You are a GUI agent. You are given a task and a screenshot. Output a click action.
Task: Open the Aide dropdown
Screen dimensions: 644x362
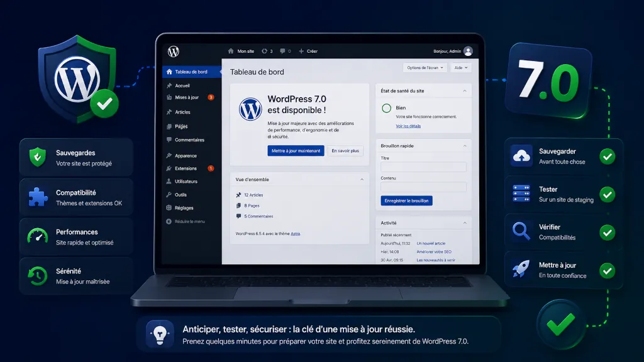(x=460, y=68)
